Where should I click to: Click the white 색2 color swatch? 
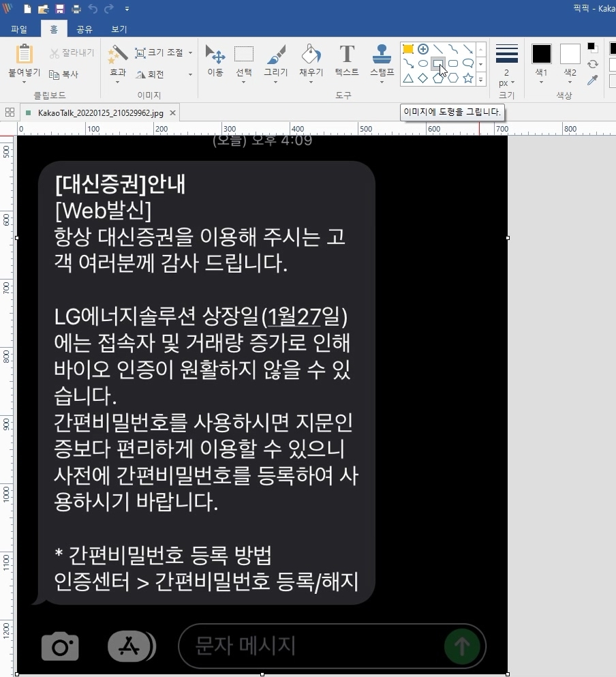pyautogui.click(x=570, y=54)
